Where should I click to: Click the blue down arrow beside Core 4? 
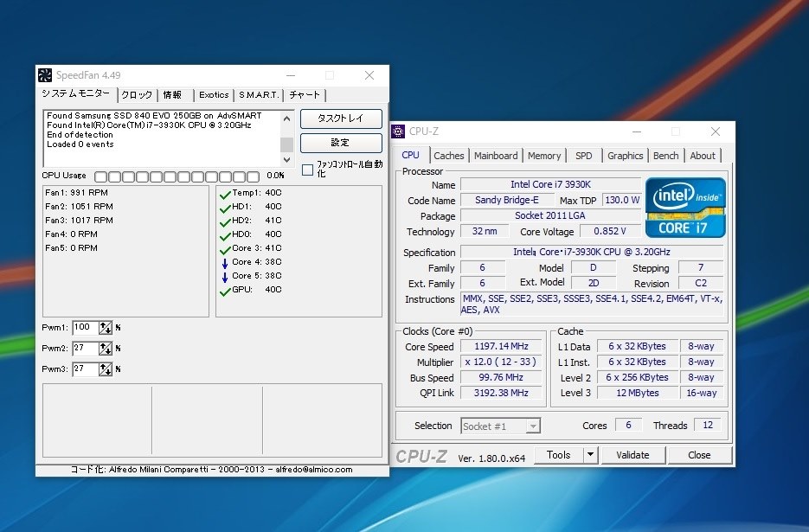tap(225, 264)
